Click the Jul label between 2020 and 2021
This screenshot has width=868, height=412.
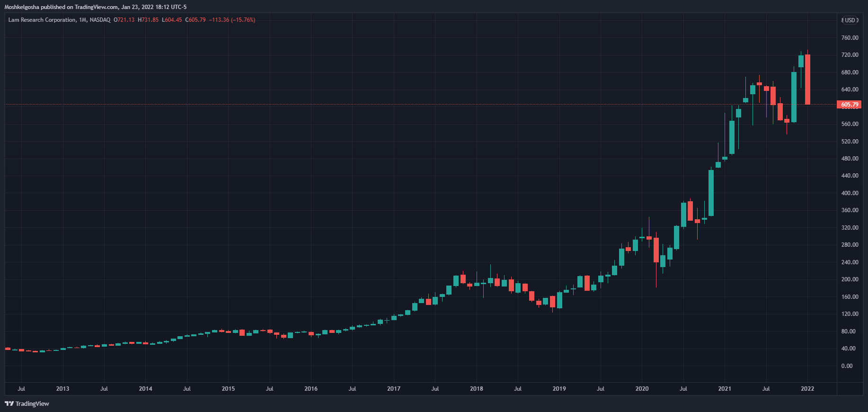[x=683, y=389]
